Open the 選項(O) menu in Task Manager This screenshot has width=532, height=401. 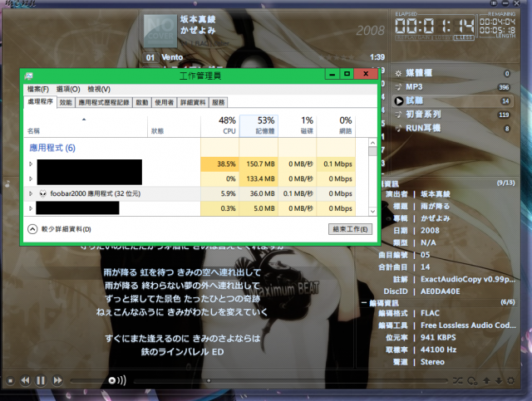[x=68, y=89]
